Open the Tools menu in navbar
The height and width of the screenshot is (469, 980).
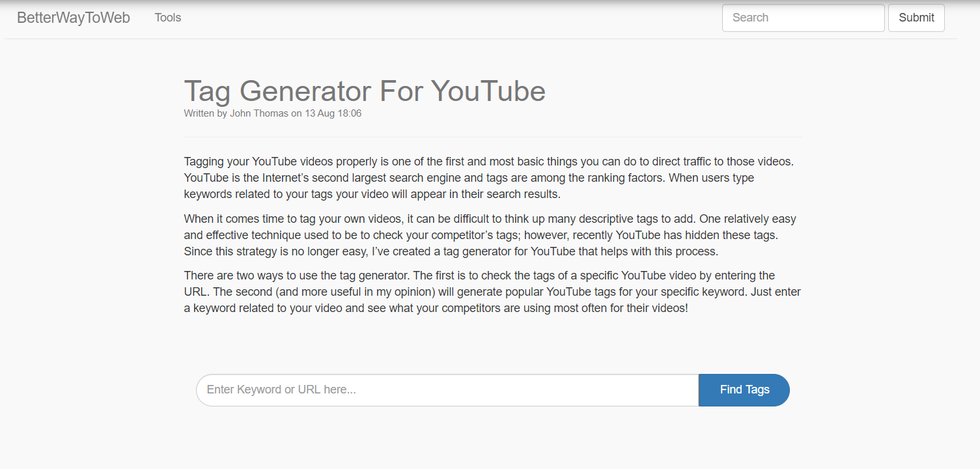(x=168, y=18)
